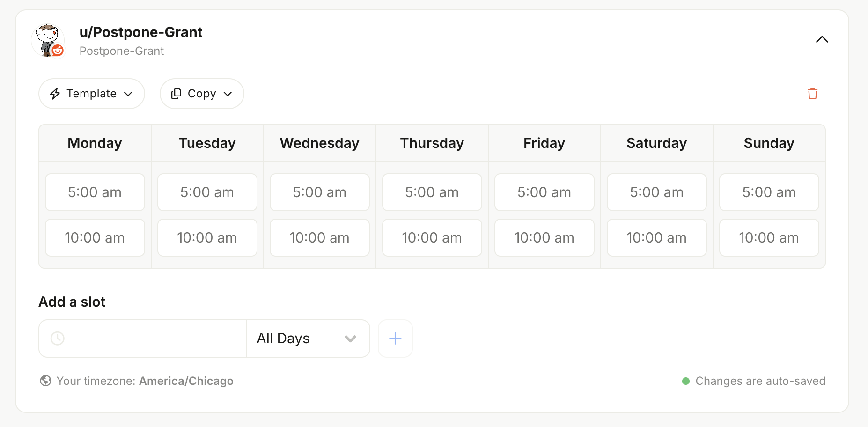The width and height of the screenshot is (868, 427).
Task: Click Saturday 5:00 am time slot
Action: pyautogui.click(x=657, y=192)
